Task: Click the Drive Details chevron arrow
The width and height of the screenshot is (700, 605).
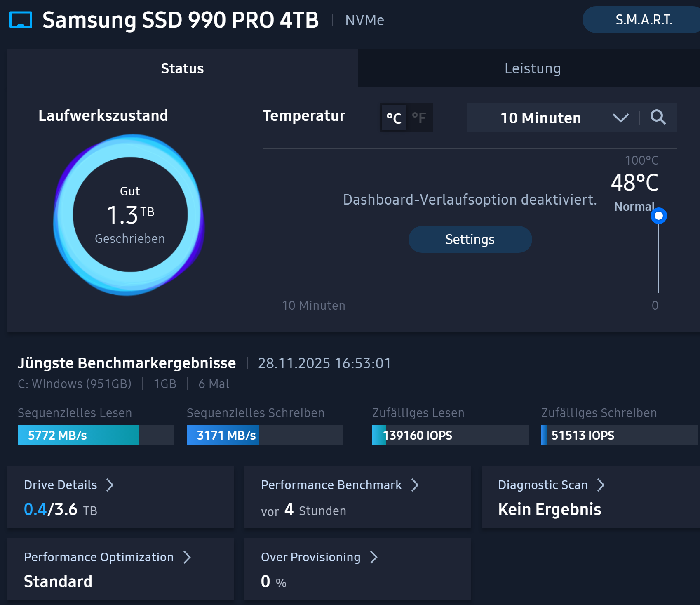Action: pyautogui.click(x=110, y=485)
